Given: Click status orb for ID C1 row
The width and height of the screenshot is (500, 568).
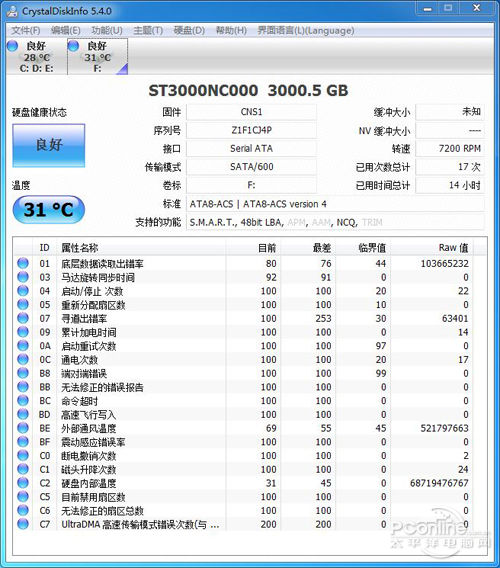Looking at the screenshot, I should (x=23, y=469).
